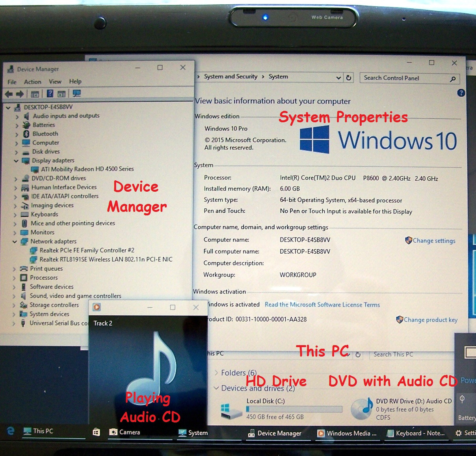Switch to Keyboard - Notepad taskbar button
This screenshot has width=476, height=456.
[x=416, y=433]
